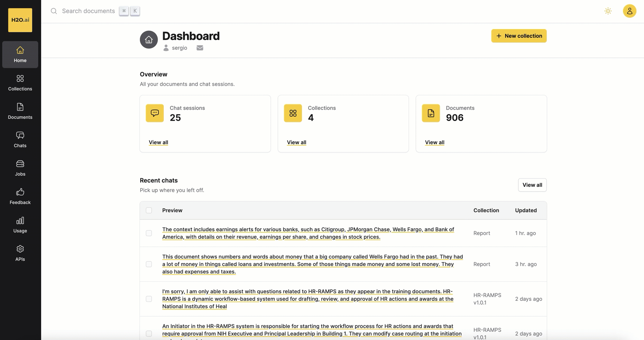The image size is (644, 340).
Task: Click the H2O.ai logo
Action: pos(20,20)
